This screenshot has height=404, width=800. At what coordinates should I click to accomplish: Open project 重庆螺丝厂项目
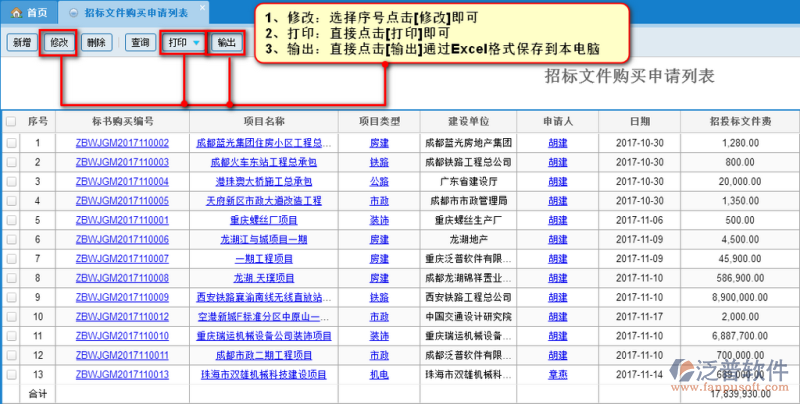click(264, 220)
